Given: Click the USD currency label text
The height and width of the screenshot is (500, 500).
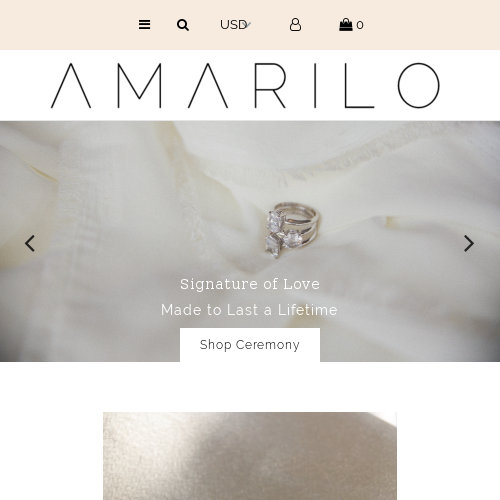Looking at the screenshot, I should point(233,25).
